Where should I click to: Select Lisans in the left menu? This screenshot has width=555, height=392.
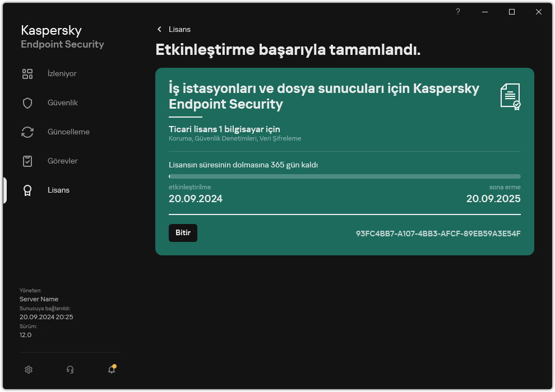[x=58, y=190]
